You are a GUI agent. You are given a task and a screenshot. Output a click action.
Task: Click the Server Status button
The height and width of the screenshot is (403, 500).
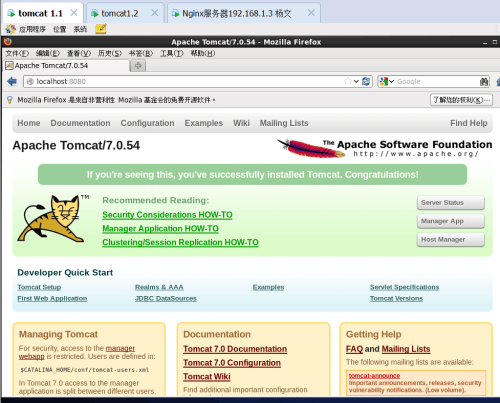(x=451, y=203)
